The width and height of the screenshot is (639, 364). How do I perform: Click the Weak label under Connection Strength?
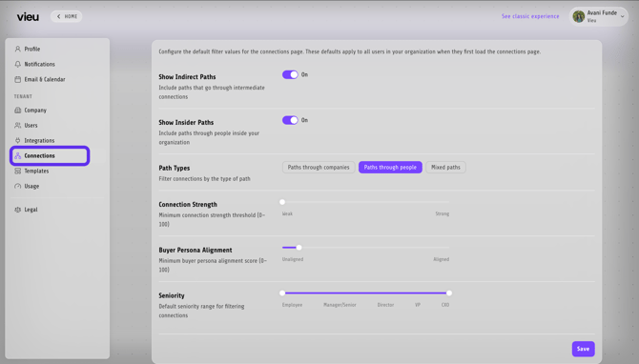(x=287, y=213)
